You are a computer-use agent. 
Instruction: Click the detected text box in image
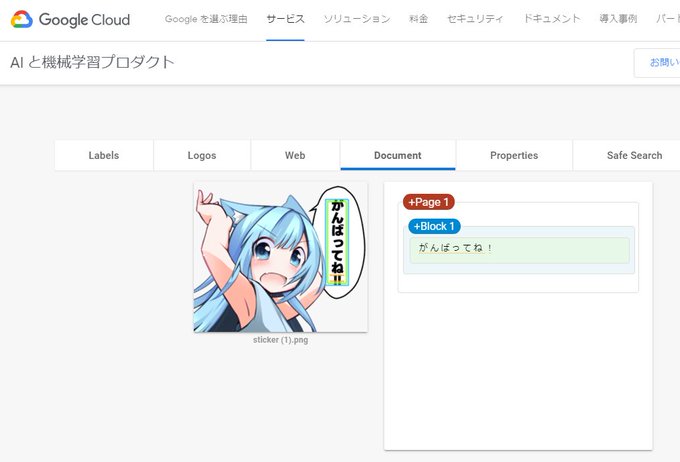(x=337, y=242)
